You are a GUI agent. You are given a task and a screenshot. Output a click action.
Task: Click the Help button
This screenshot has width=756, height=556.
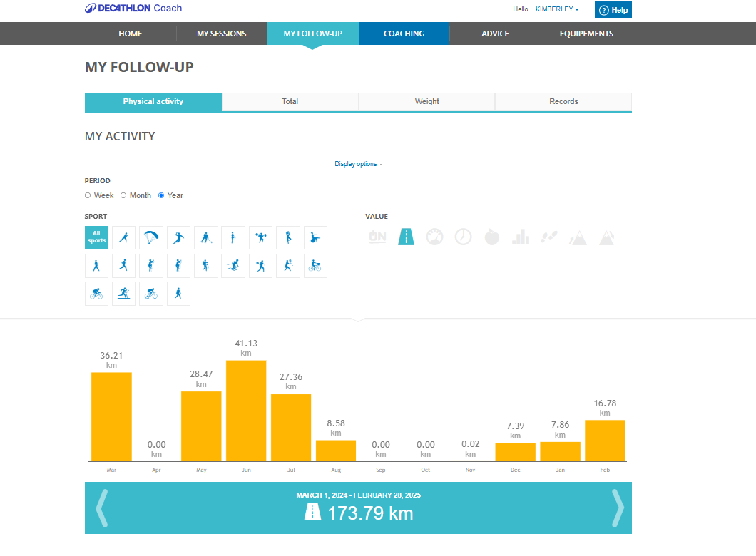[x=613, y=10]
